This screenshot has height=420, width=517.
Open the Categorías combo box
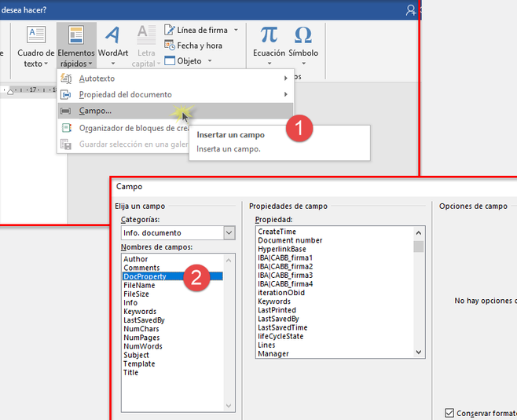click(x=178, y=233)
